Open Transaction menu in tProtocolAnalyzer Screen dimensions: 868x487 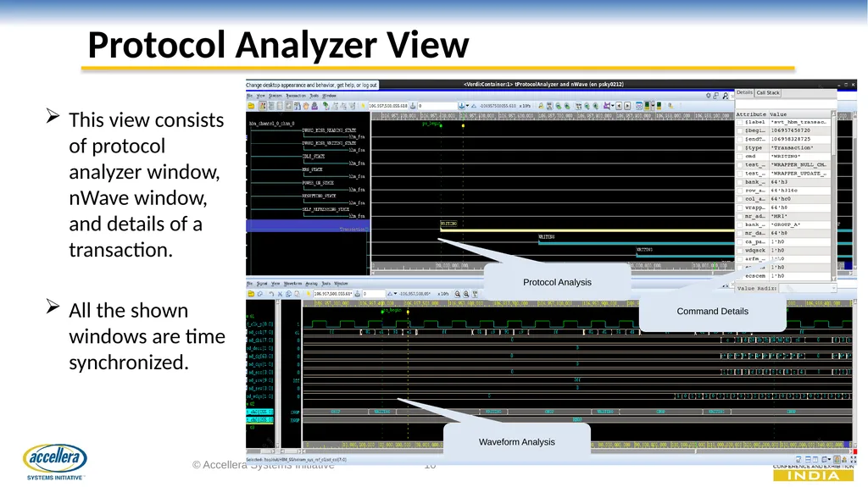point(296,96)
